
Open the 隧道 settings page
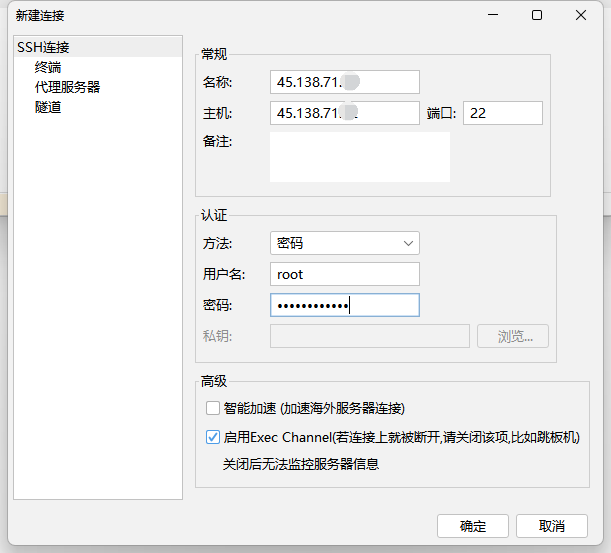coord(48,107)
